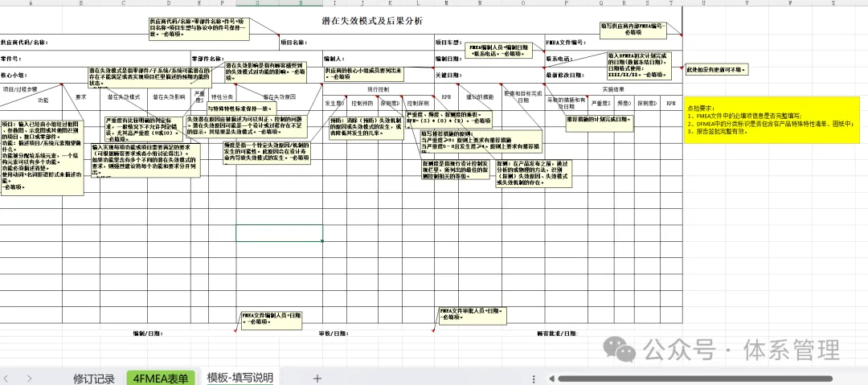Select column U header

(x=703, y=2)
